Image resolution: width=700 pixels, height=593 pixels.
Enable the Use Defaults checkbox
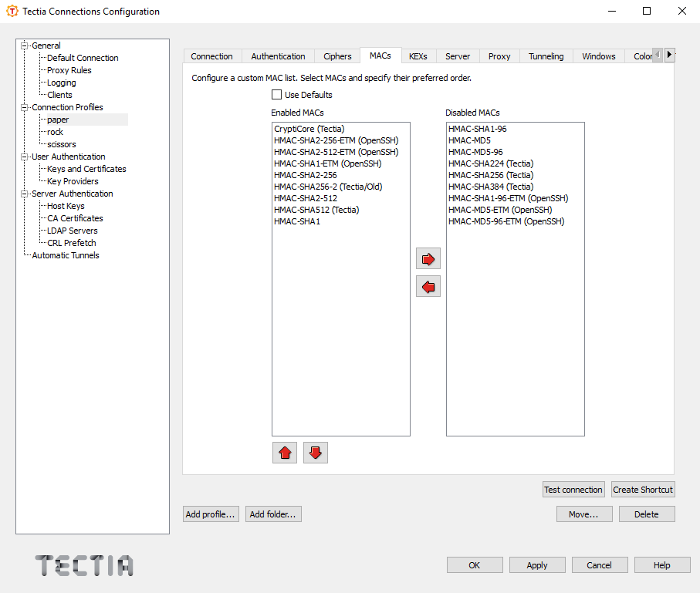[276, 94]
